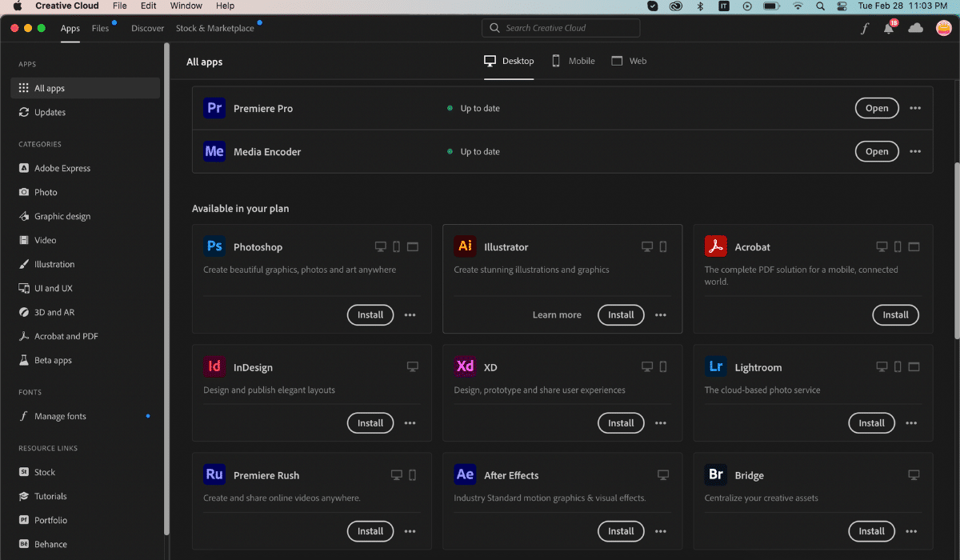
Task: Open the Help menu
Action: coord(226,6)
